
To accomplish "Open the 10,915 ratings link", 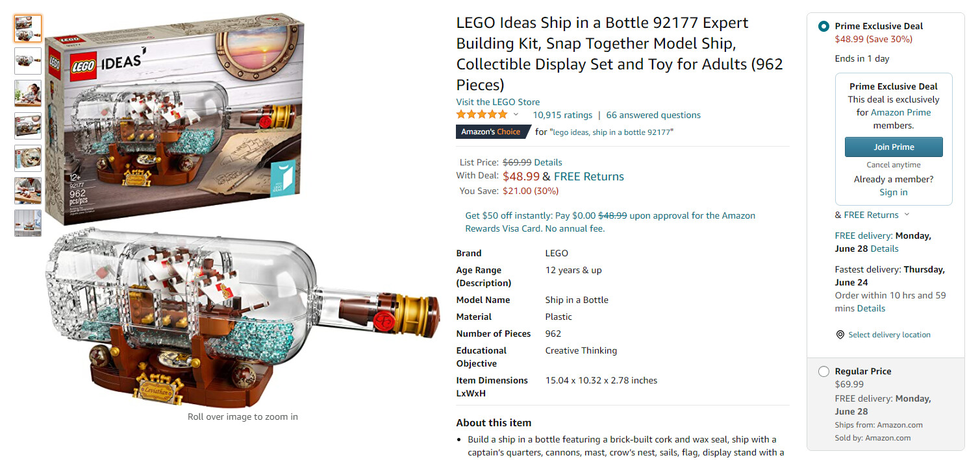I will click(x=562, y=115).
